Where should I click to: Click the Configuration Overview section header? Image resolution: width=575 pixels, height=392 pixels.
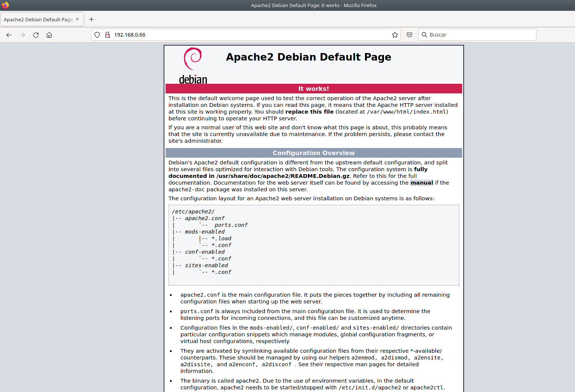coord(313,153)
